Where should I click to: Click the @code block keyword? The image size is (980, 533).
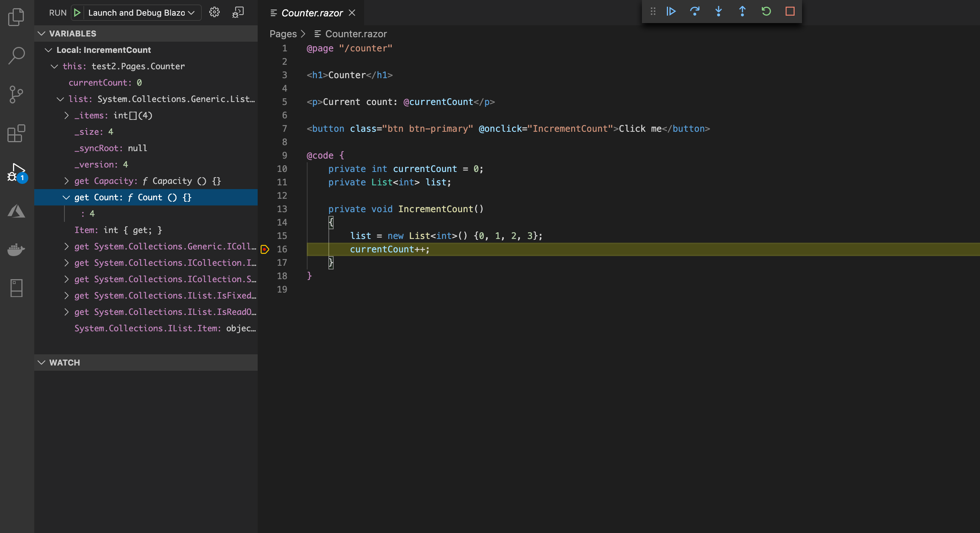(320, 156)
